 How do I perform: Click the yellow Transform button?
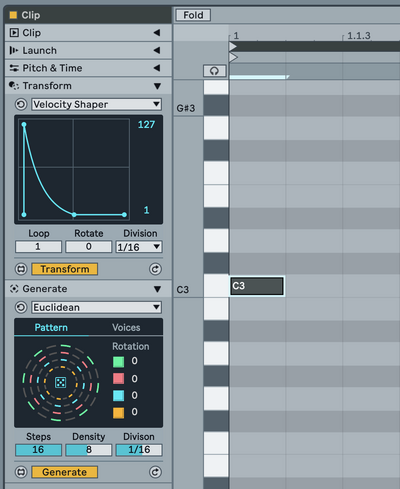coord(65,269)
